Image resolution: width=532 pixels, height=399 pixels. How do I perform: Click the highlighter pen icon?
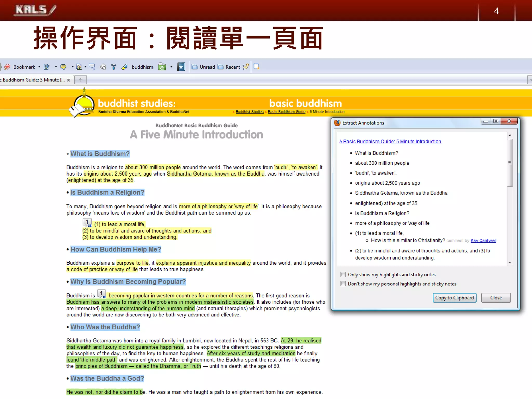coord(124,67)
